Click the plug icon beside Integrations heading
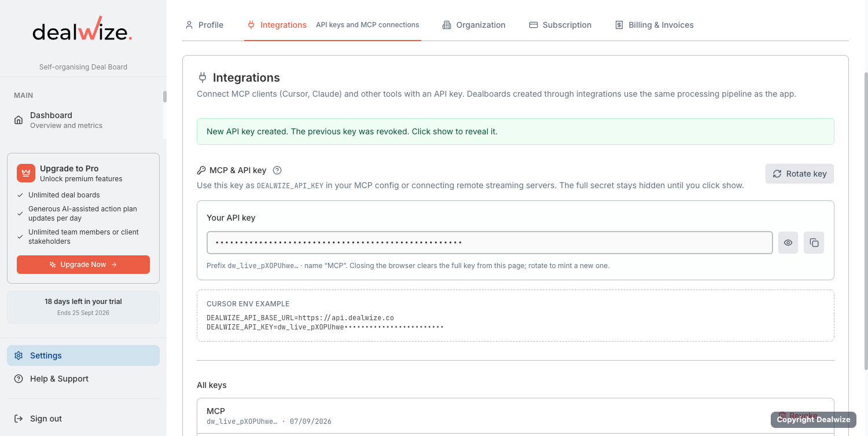The width and height of the screenshot is (868, 436). pos(202,78)
